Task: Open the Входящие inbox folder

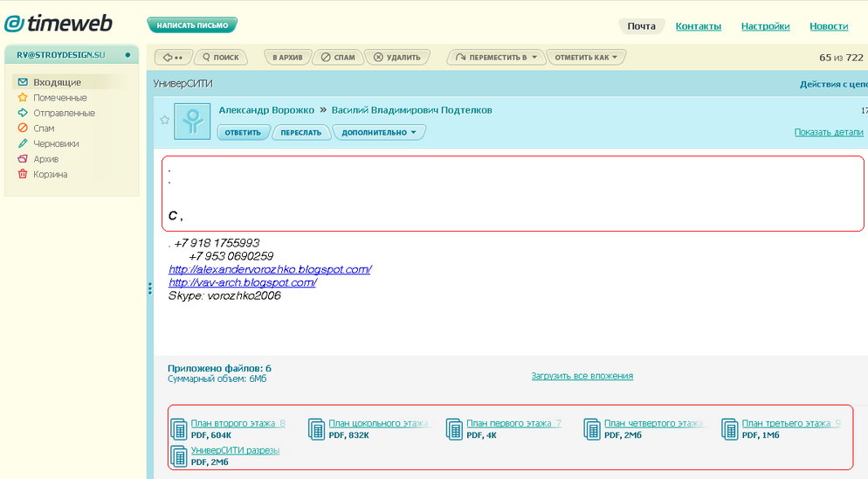Action: [57, 82]
